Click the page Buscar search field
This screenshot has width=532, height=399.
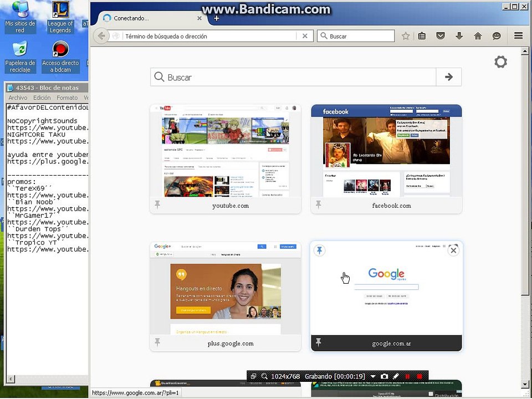(293, 77)
